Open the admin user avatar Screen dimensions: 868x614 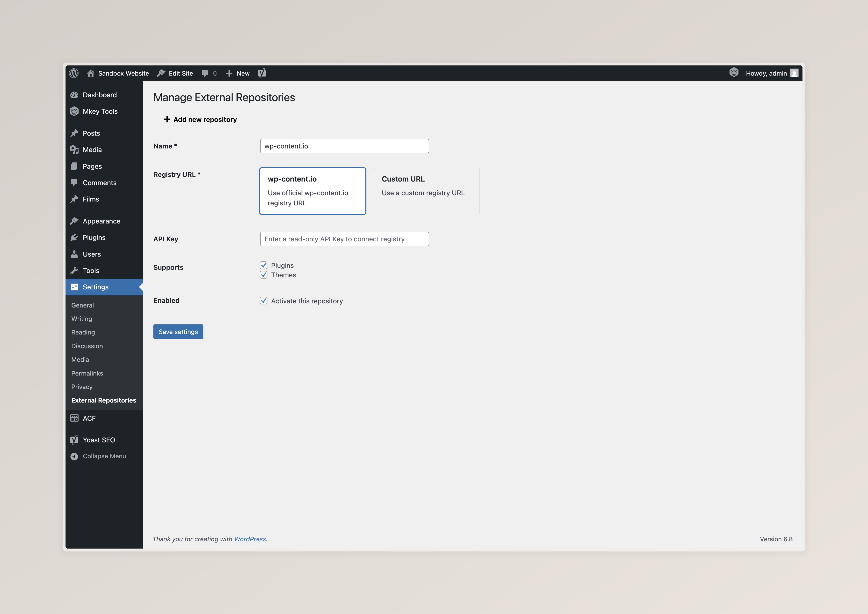tap(794, 73)
